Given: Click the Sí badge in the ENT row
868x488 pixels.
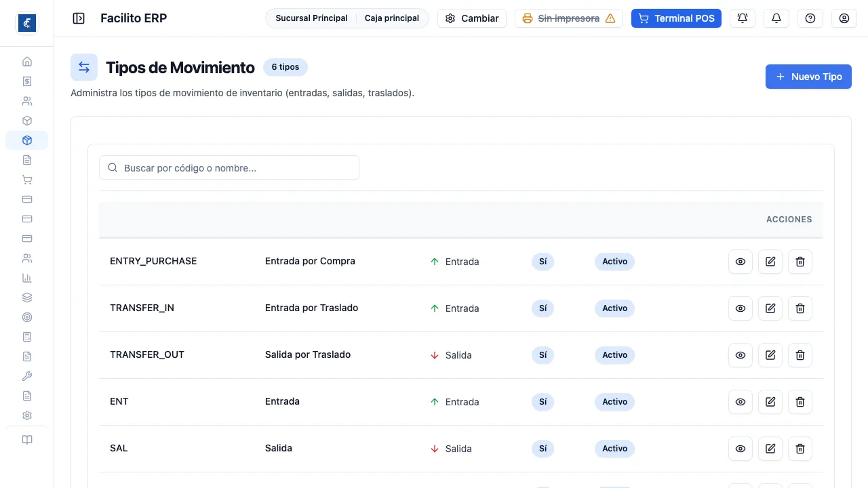Looking at the screenshot, I should click(x=542, y=402).
